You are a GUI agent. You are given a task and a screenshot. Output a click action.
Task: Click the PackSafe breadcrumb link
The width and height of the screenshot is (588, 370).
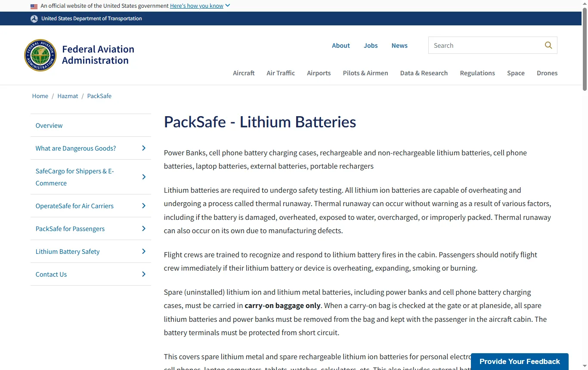coord(99,96)
